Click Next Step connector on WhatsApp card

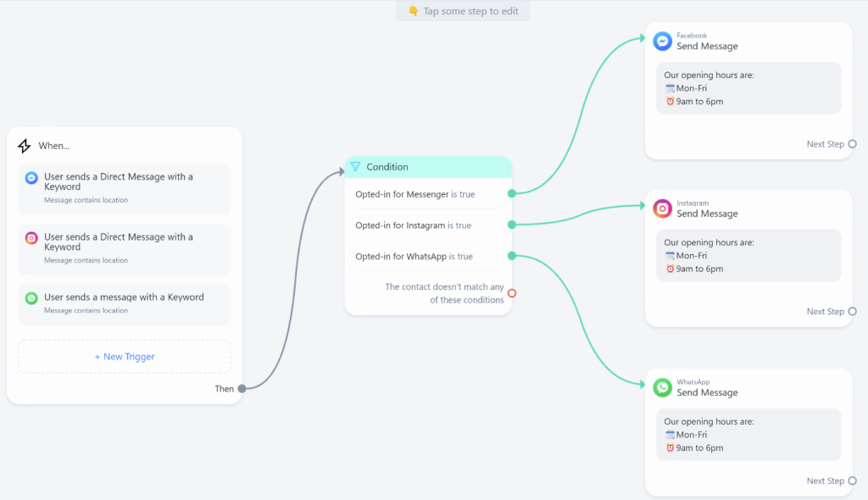[853, 481]
